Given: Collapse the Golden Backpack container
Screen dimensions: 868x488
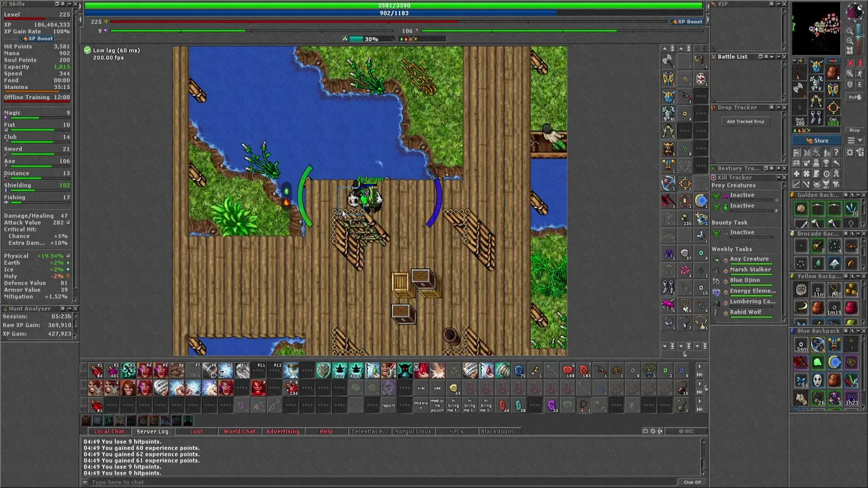Looking at the screenshot, I should (859, 195).
